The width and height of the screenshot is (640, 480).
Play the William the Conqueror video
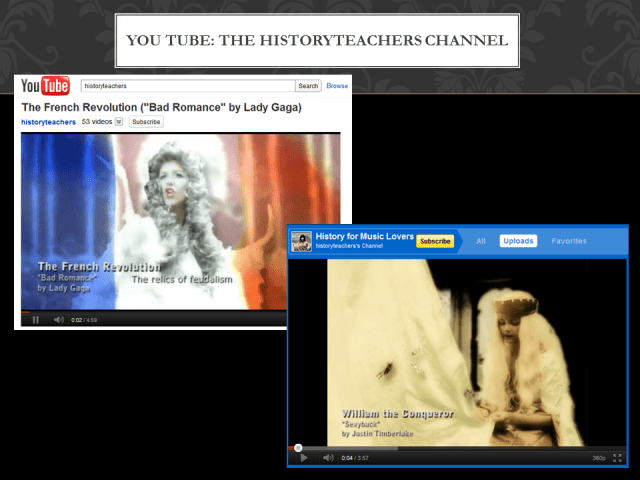pos(303,458)
